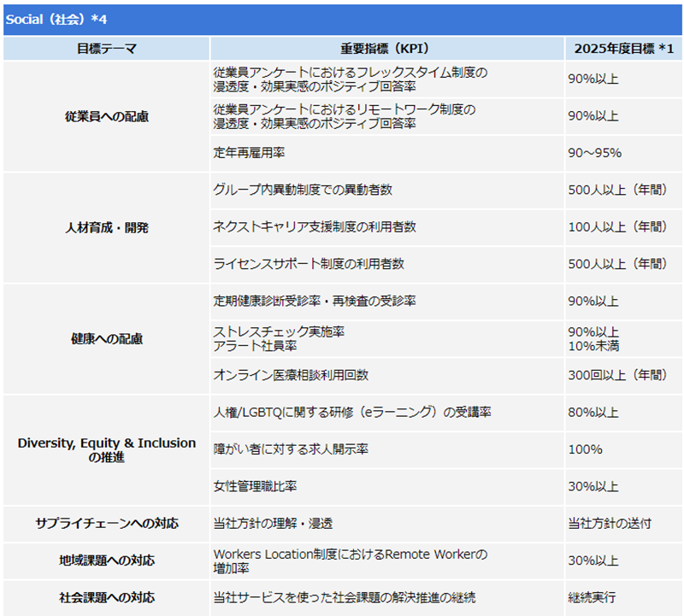Image resolution: width=684 pixels, height=616 pixels.
Task: Click the 継続実行 target cell
Action: pyautogui.click(x=592, y=597)
